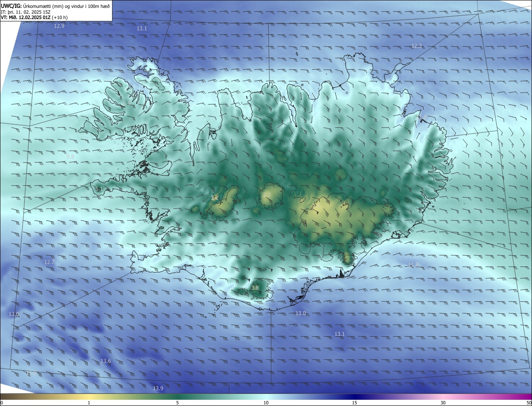This screenshot has height=406, width=532.
Task: Click the 5.1 value on the map
Action: [99, 189]
